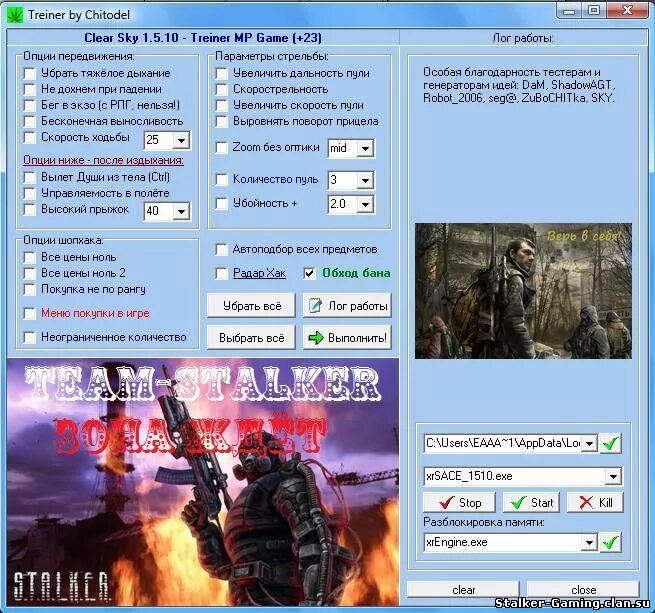This screenshot has width=655, height=613.
Task: Toggle 'Все цены ноль 2' checkbox
Action: click(30, 273)
